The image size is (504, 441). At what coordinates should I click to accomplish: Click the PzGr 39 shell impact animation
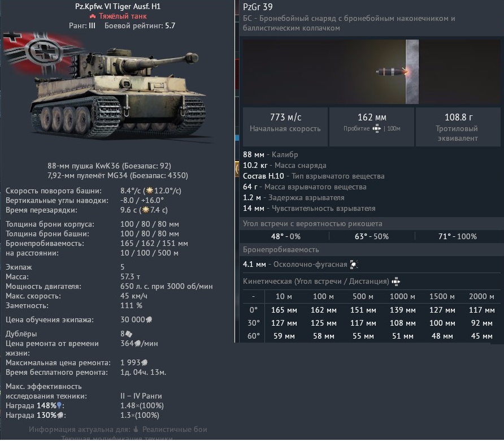[372, 72]
